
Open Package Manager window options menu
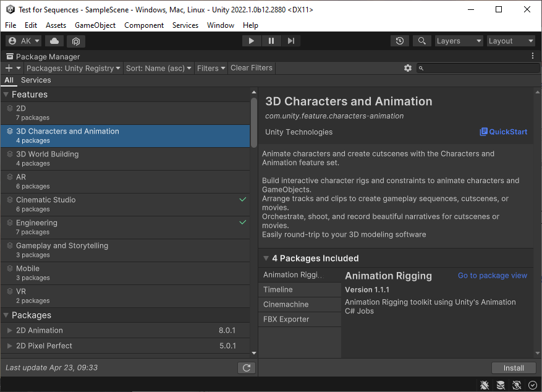coord(533,56)
